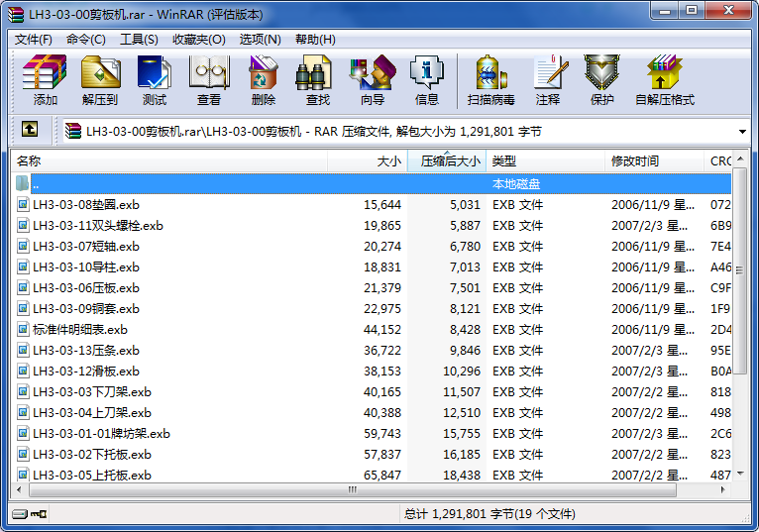Click the vertical scrollbar up arrow
The height and width of the screenshot is (532, 759).
coord(739,159)
